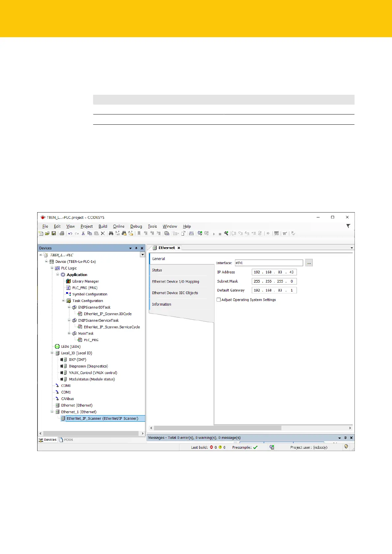The width and height of the screenshot is (392, 554).
Task: Collapse the Device (TBEN-Lx-PLC-1x) node
Action: 46,262
